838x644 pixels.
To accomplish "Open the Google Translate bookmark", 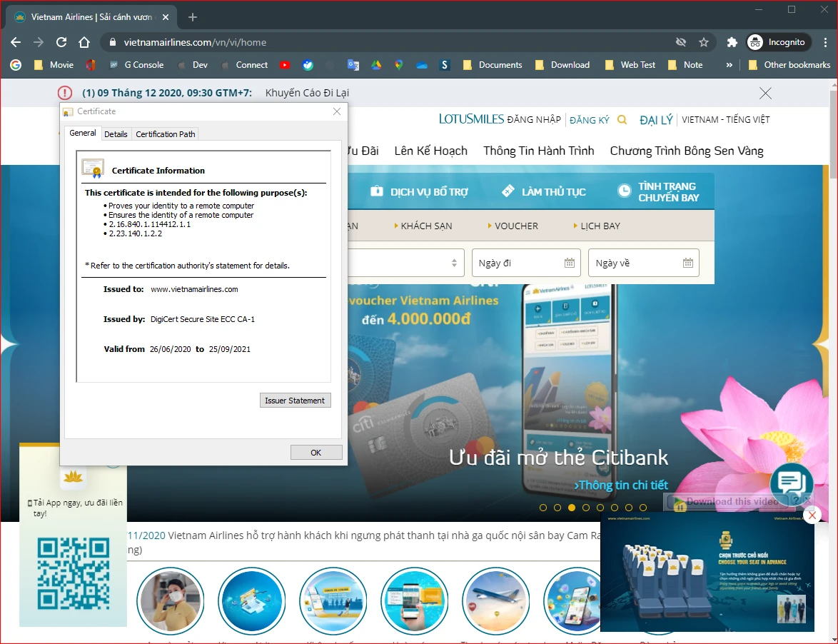I will [353, 65].
